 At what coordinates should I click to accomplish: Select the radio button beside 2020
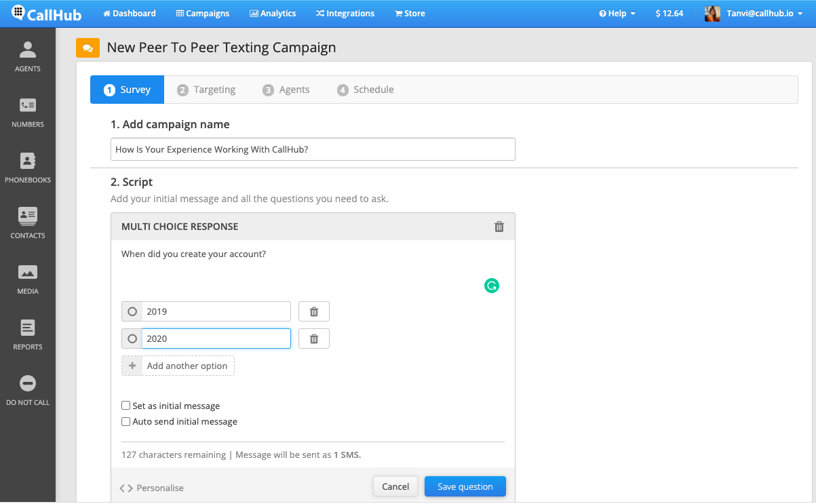132,338
